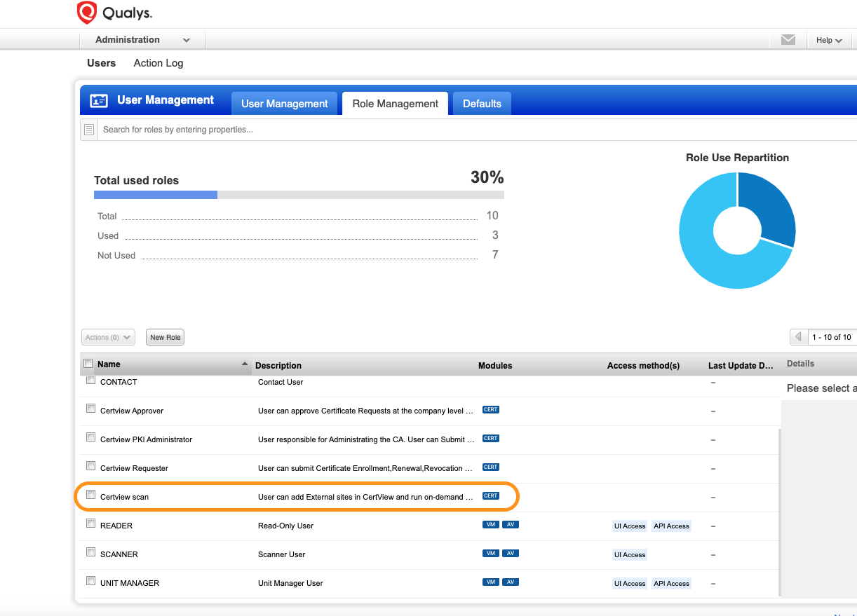This screenshot has height=616, width=857.
Task: Click Name column sort arrow
Action: pyautogui.click(x=245, y=364)
